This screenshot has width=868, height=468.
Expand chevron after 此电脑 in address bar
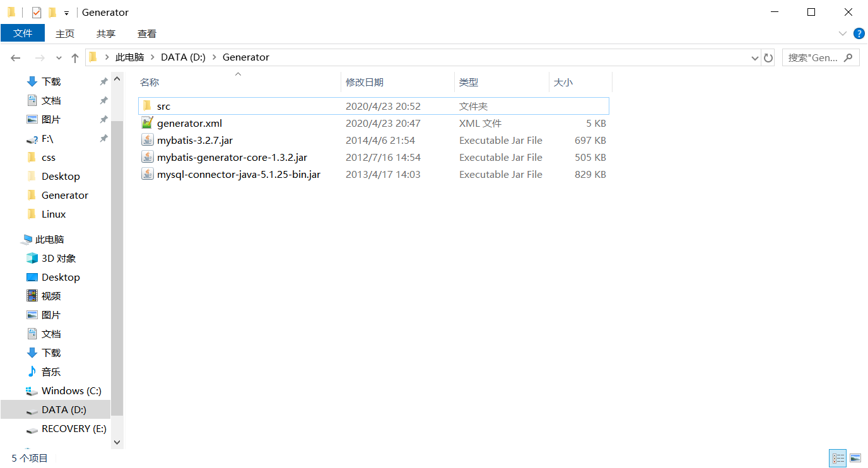point(152,57)
